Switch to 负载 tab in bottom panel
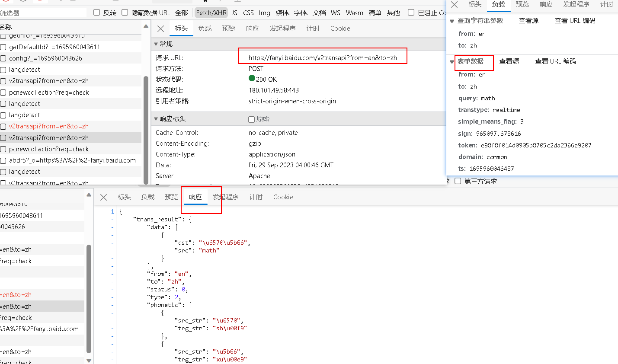The image size is (618, 364). point(148,197)
